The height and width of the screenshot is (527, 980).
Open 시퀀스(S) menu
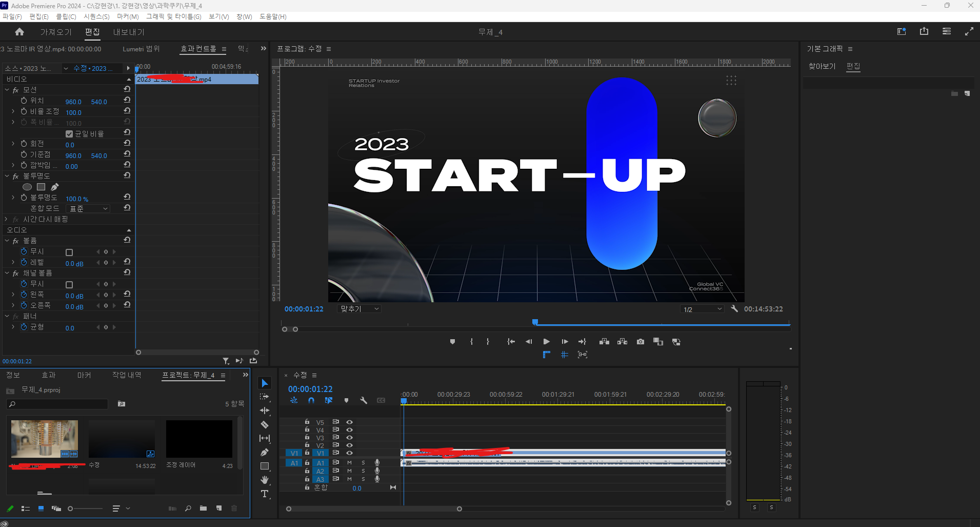tap(96, 16)
